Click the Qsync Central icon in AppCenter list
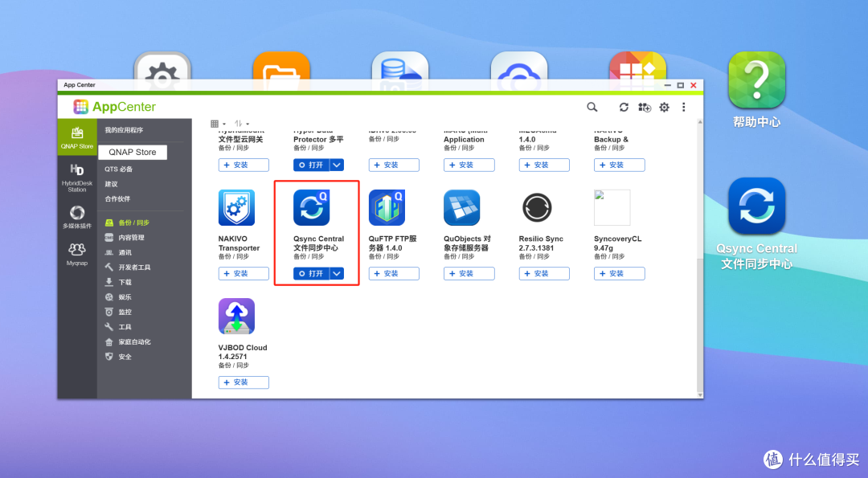Image resolution: width=868 pixels, height=478 pixels. (x=312, y=207)
